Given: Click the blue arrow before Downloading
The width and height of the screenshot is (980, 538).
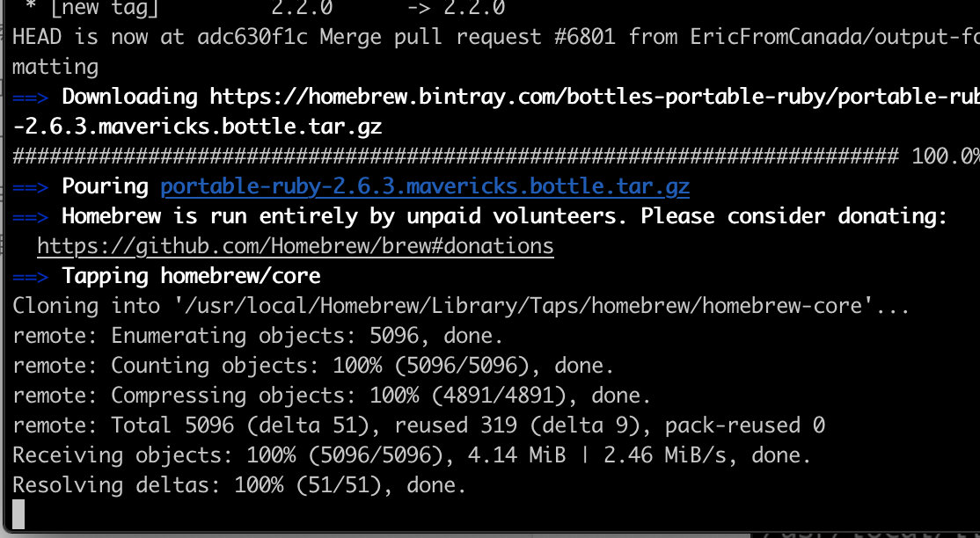Looking at the screenshot, I should (x=30, y=98).
